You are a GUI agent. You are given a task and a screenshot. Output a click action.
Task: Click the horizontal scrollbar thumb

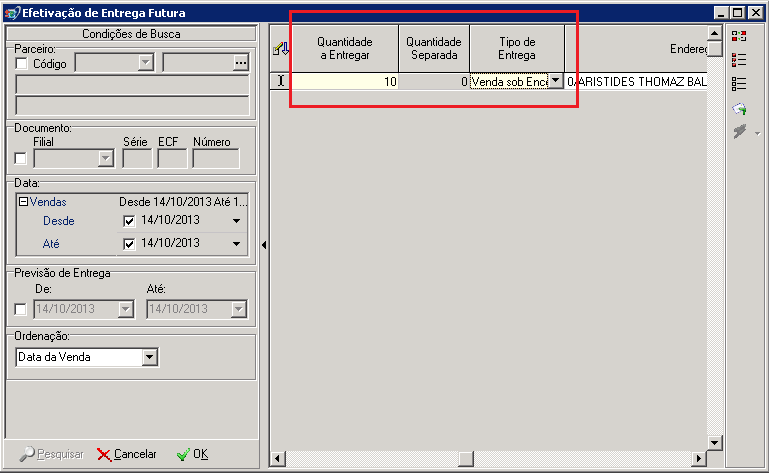click(x=465, y=459)
